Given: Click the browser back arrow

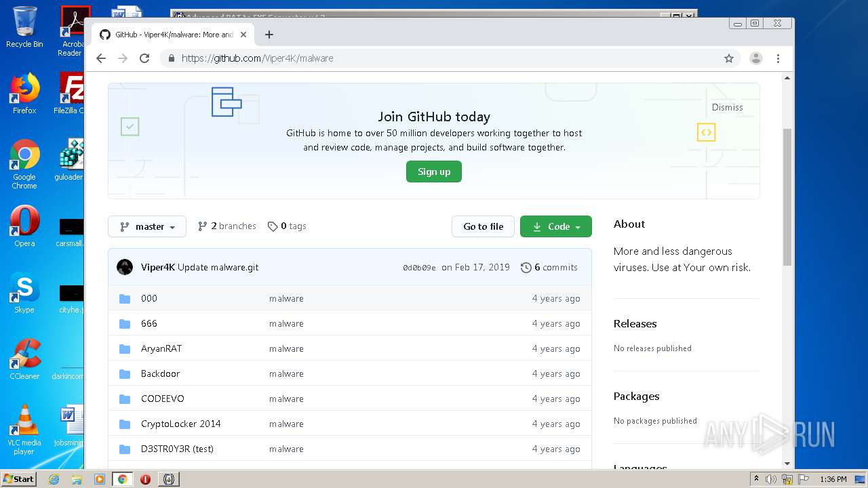Looking at the screenshot, I should (101, 58).
